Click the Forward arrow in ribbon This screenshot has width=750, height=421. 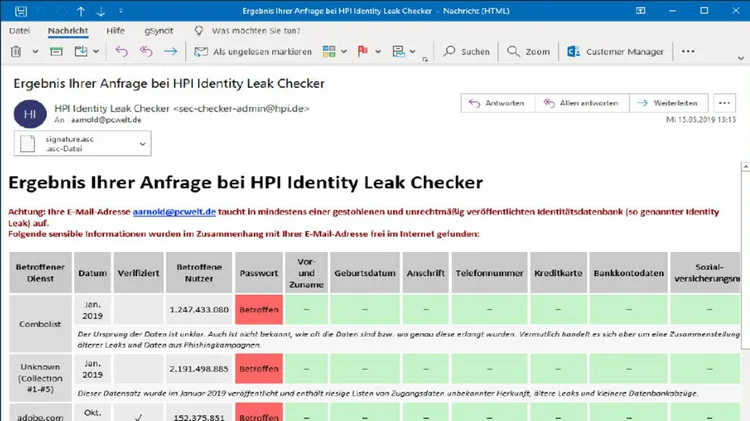(170, 51)
